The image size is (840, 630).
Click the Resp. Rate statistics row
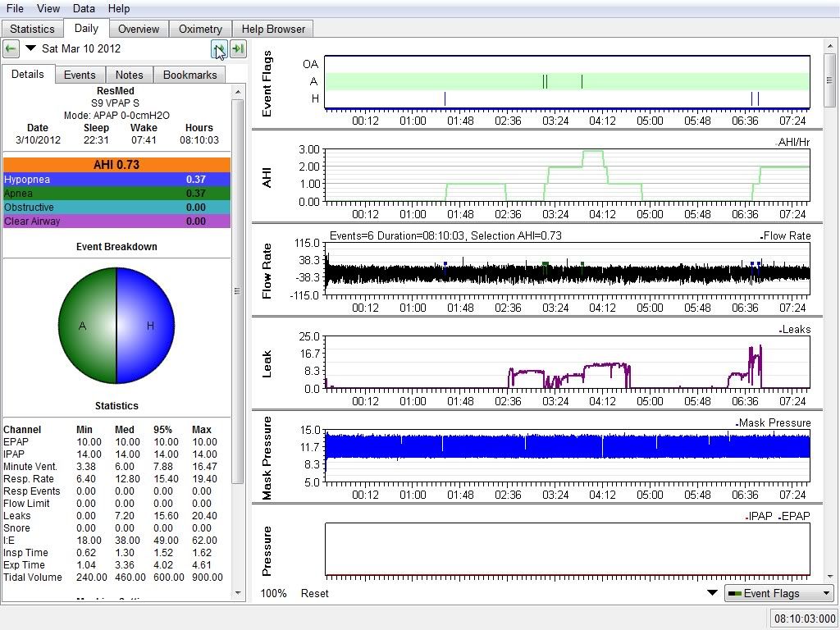111,478
